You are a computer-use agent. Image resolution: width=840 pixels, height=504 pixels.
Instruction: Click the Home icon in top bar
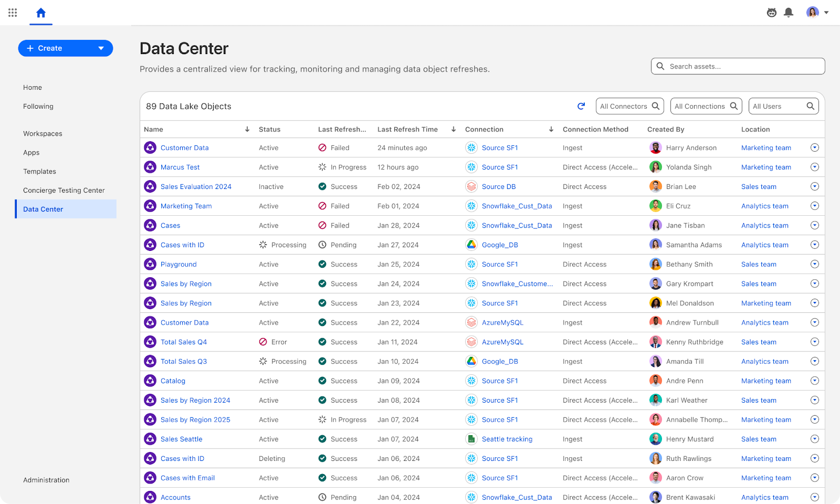(x=41, y=13)
